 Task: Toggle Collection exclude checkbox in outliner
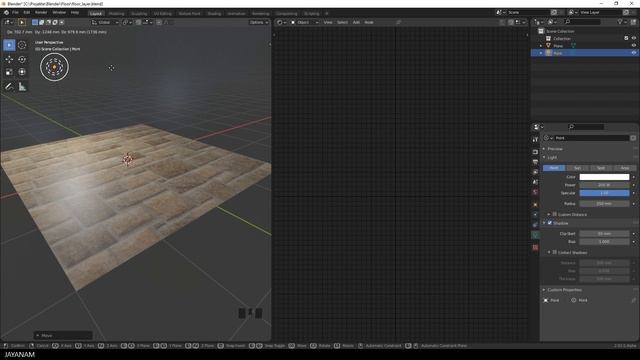(626, 38)
